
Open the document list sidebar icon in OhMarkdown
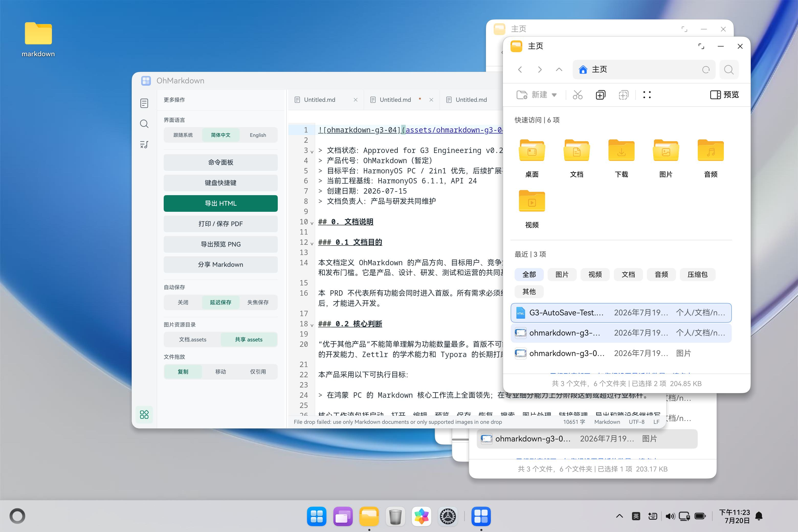pos(144,103)
